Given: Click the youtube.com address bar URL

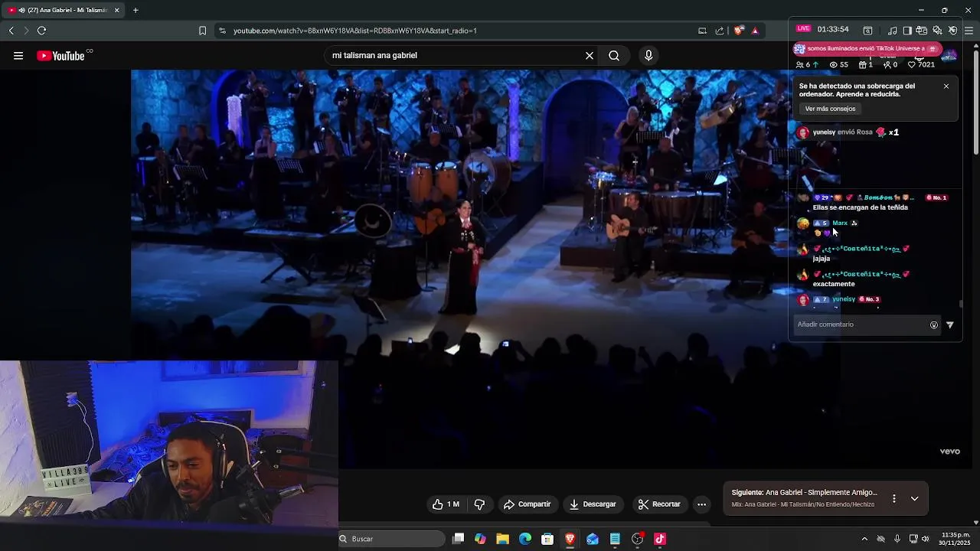Looking at the screenshot, I should 354,31.
